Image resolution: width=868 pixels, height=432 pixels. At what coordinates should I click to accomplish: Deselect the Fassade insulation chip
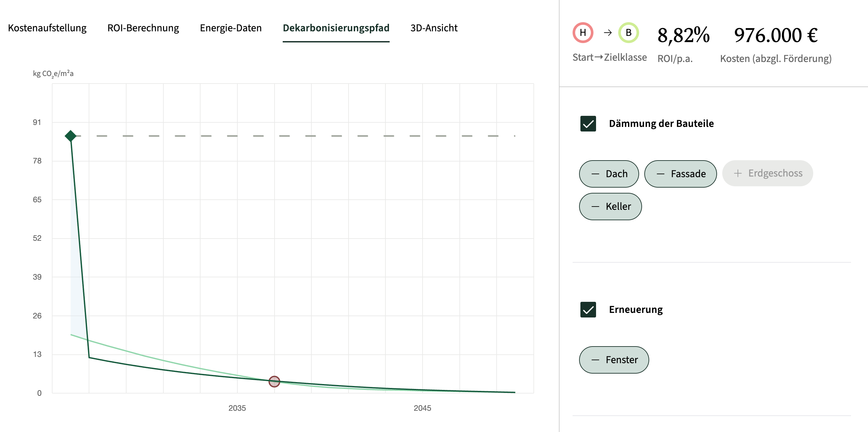click(x=680, y=174)
